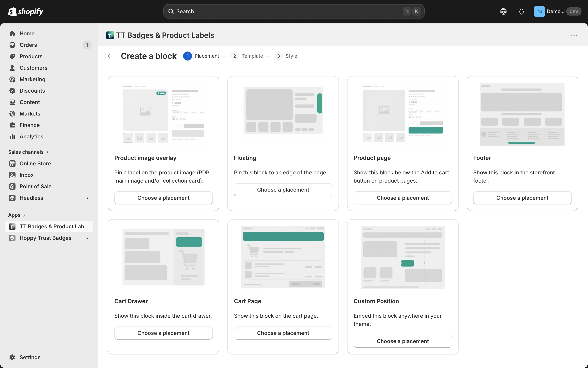The width and height of the screenshot is (588, 368).
Task: Click the Shopify logo
Action: (x=26, y=11)
